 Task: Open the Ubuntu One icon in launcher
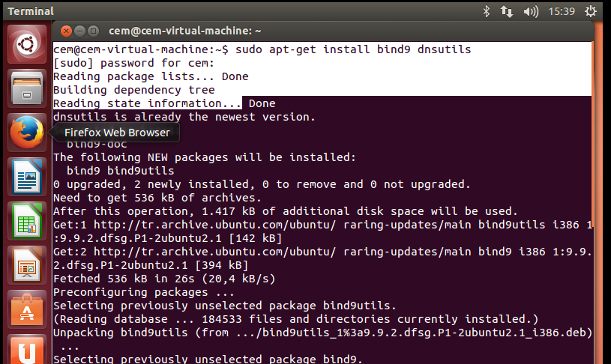click(x=27, y=349)
